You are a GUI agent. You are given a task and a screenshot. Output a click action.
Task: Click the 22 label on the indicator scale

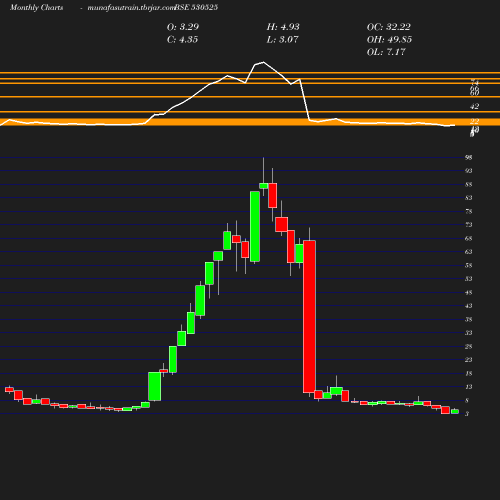click(474, 121)
